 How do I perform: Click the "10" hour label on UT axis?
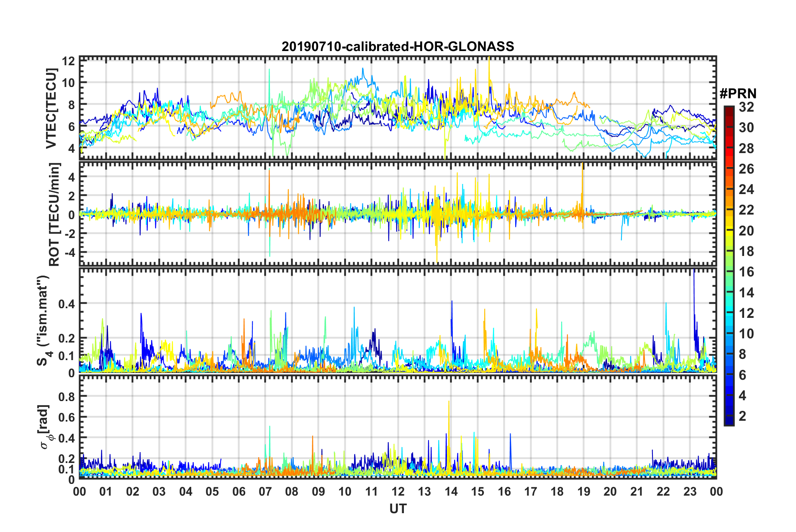345,491
